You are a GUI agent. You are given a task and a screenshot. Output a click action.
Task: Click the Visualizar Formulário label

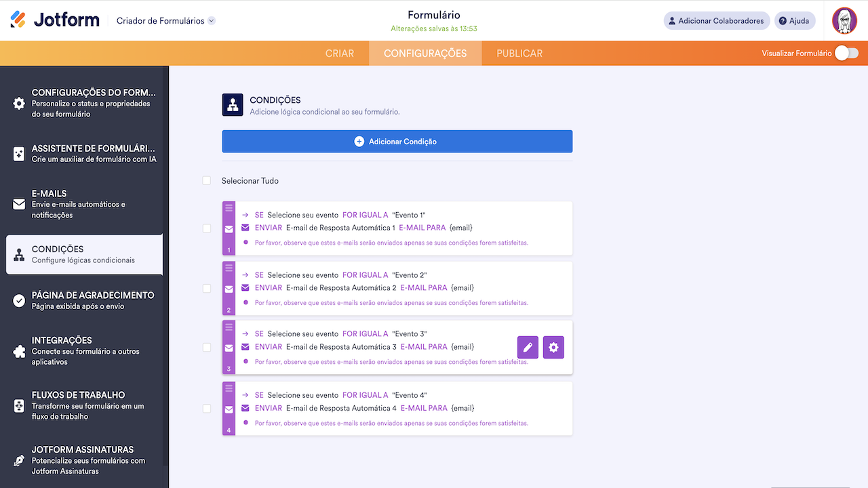(x=796, y=54)
